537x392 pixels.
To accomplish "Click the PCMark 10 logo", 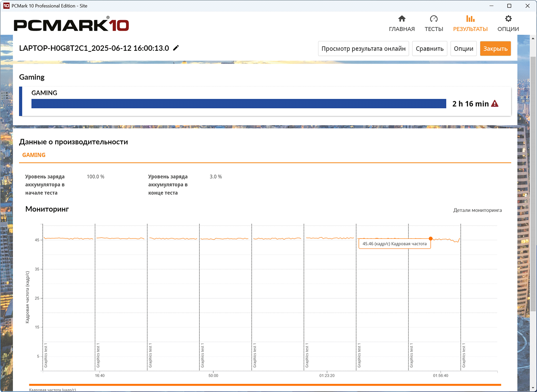I will 71,24.
